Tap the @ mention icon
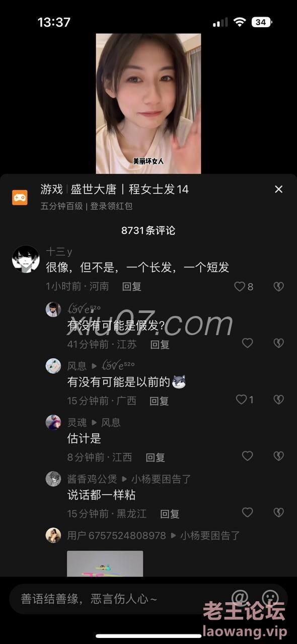Screen dimensions: 297x644 pos(240,597)
